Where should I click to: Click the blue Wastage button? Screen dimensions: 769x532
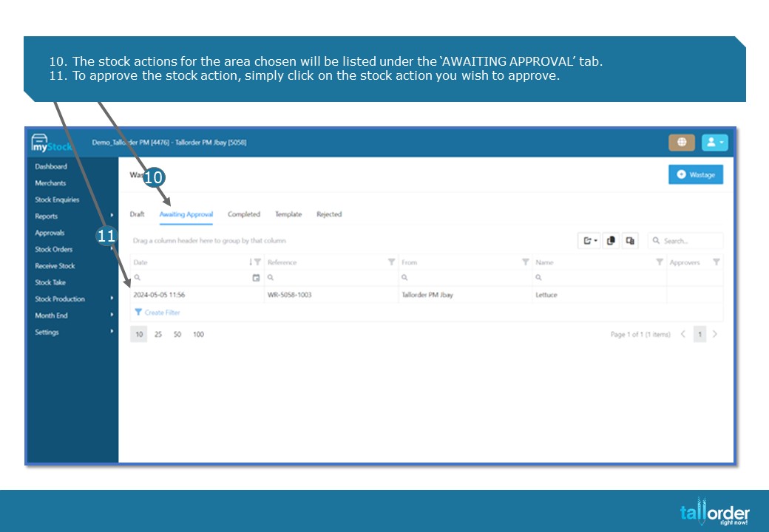tap(696, 174)
